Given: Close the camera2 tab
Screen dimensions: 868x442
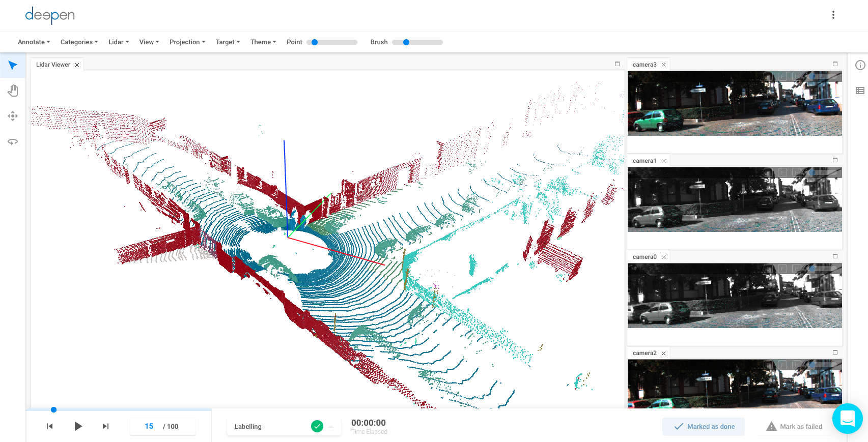Looking at the screenshot, I should pyautogui.click(x=664, y=353).
